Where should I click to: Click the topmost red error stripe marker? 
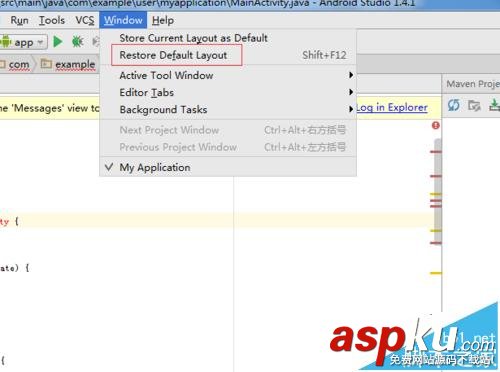[x=436, y=152]
